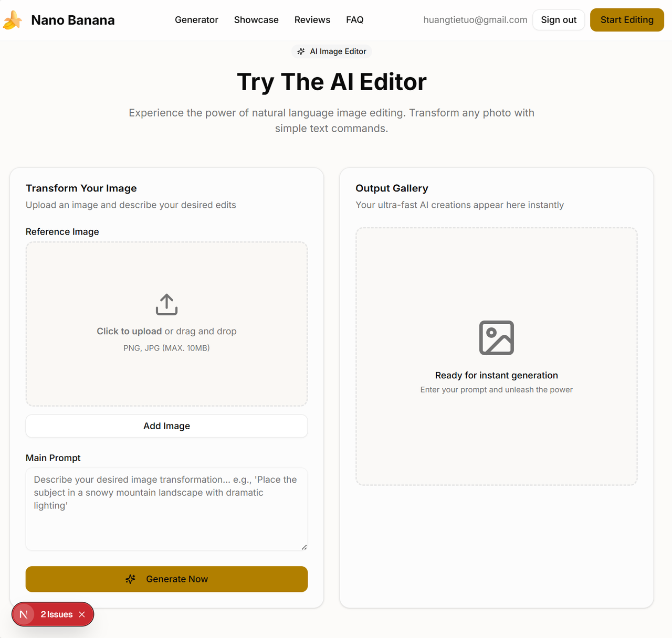Open the Reviews nav link
The image size is (672, 638).
tap(312, 20)
